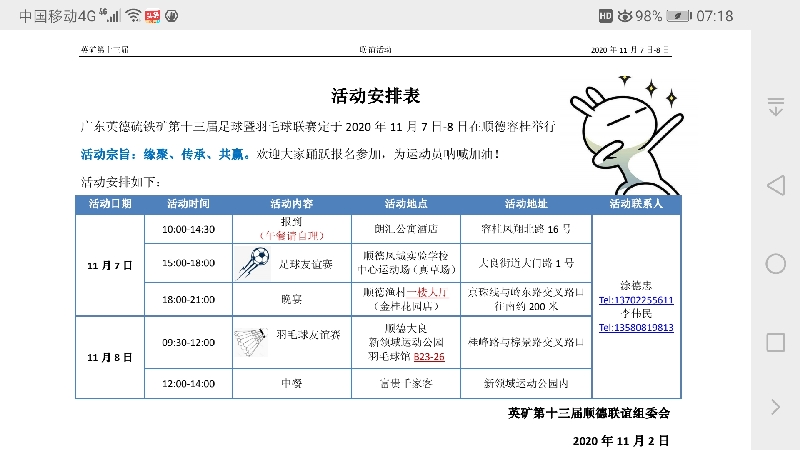The height and width of the screenshot is (450, 800).
Task: Select the 活动日期 column header
Action: 110,204
